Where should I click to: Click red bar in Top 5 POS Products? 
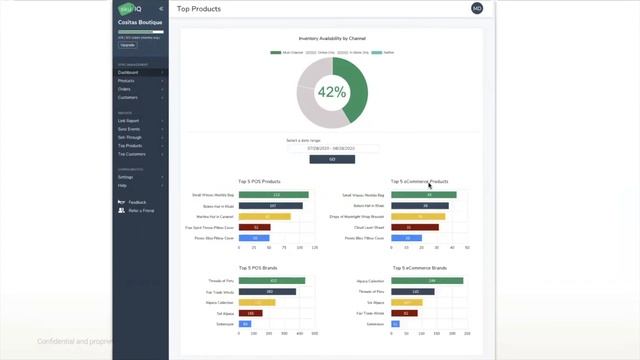[x=255, y=227]
